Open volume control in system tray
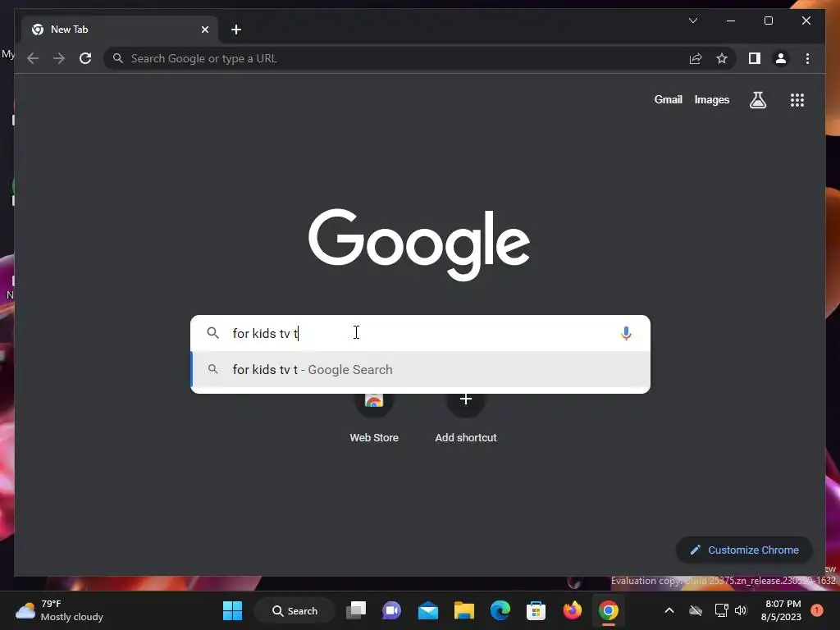Image resolution: width=840 pixels, height=630 pixels. (741, 610)
